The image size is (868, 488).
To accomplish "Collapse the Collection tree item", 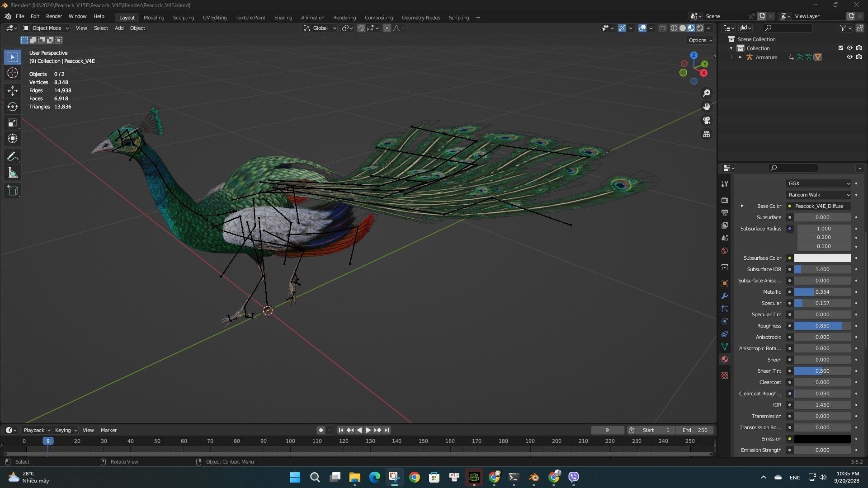I will (731, 48).
